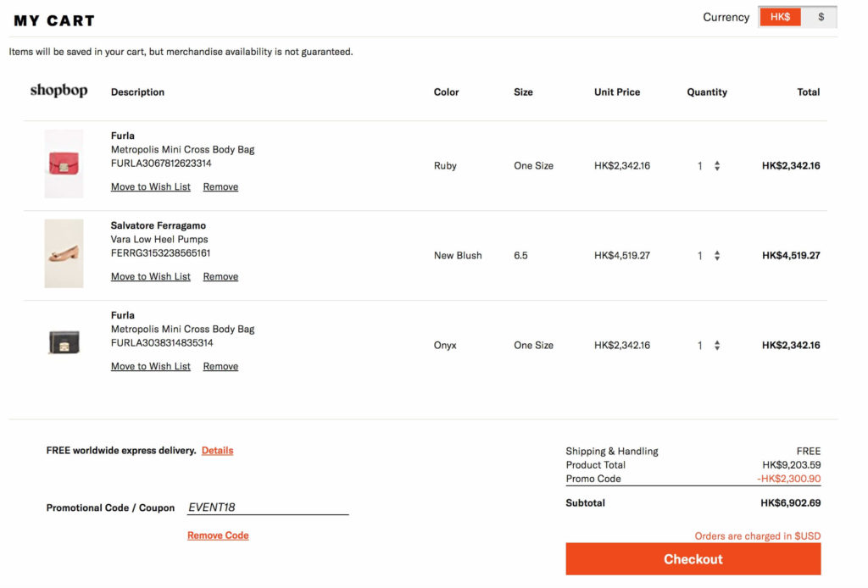Switch currency to HK$
868x588 pixels.
click(780, 17)
